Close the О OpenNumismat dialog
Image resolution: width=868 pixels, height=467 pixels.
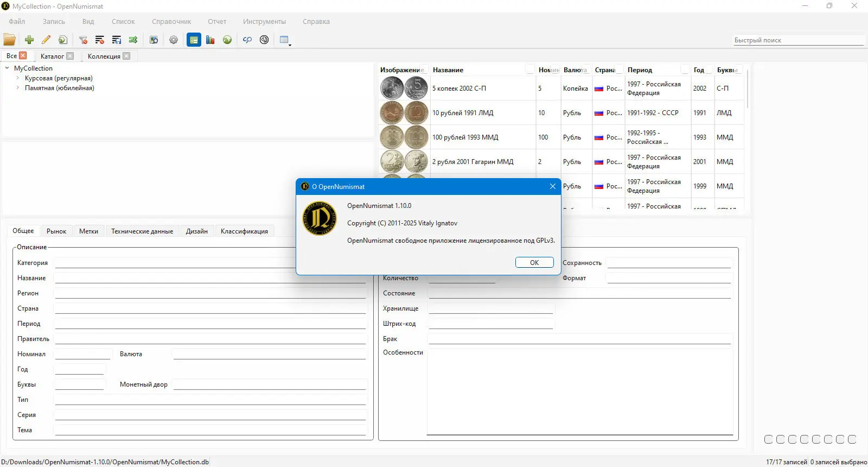(x=552, y=186)
